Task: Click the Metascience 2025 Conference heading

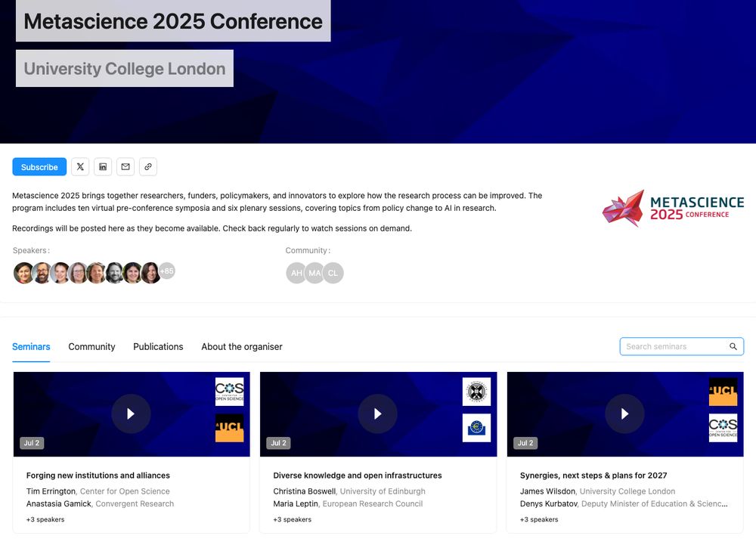Action: (173, 21)
